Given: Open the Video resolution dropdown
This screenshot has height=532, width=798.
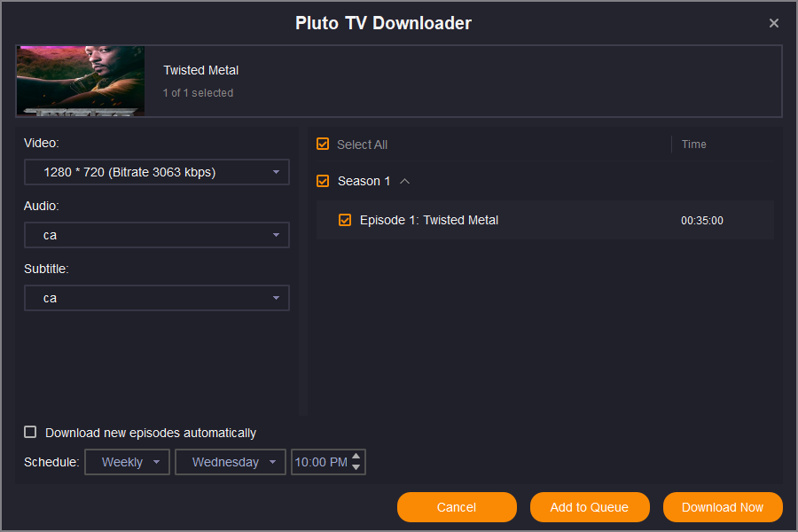Looking at the screenshot, I should pyautogui.click(x=157, y=172).
